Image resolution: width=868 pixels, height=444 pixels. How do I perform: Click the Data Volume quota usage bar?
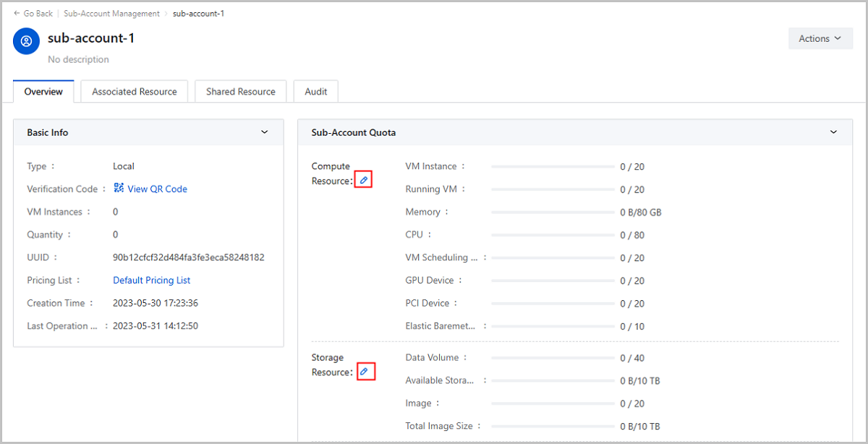click(x=553, y=358)
